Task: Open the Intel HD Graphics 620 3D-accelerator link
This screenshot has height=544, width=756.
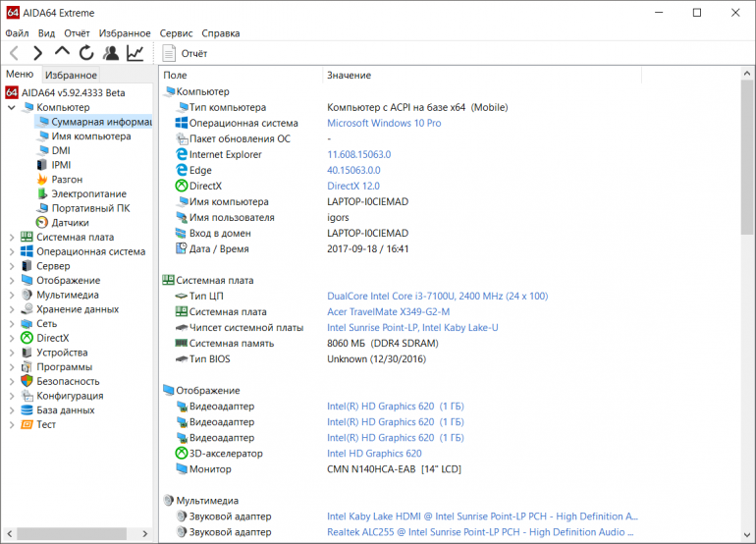Action: 374,454
